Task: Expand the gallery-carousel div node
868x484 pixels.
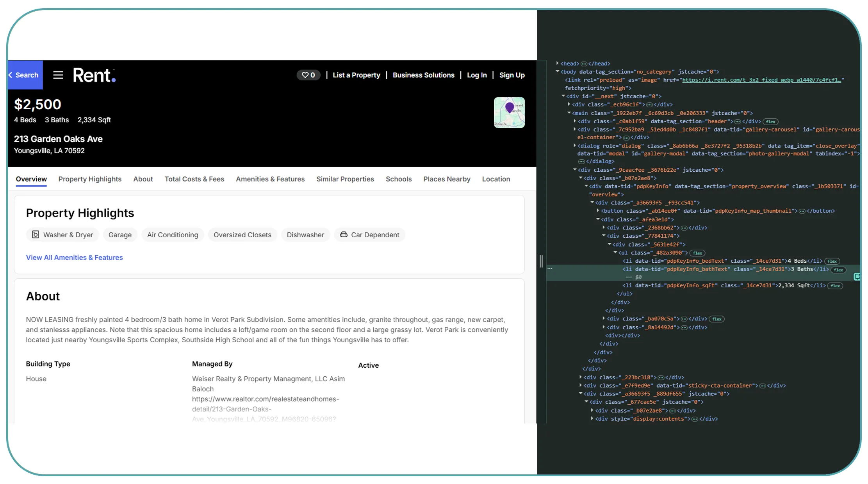Action: tap(575, 129)
